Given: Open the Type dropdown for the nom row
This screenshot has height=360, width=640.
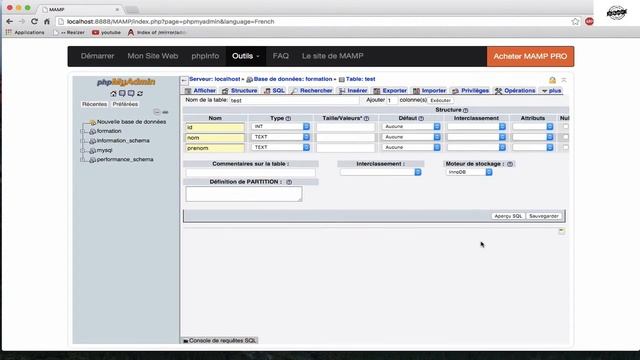Looking at the screenshot, I should (x=280, y=137).
